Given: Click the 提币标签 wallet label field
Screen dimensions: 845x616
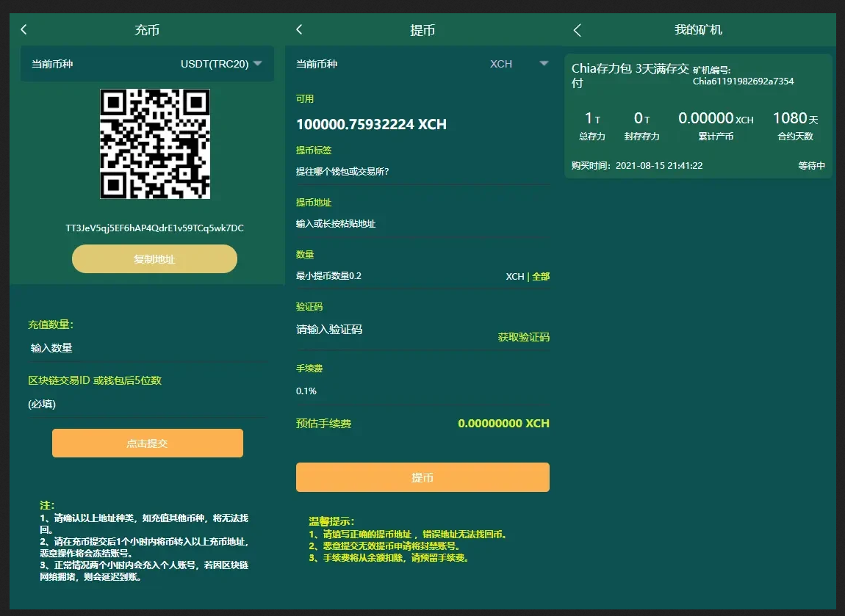Looking at the screenshot, I should coord(422,172).
